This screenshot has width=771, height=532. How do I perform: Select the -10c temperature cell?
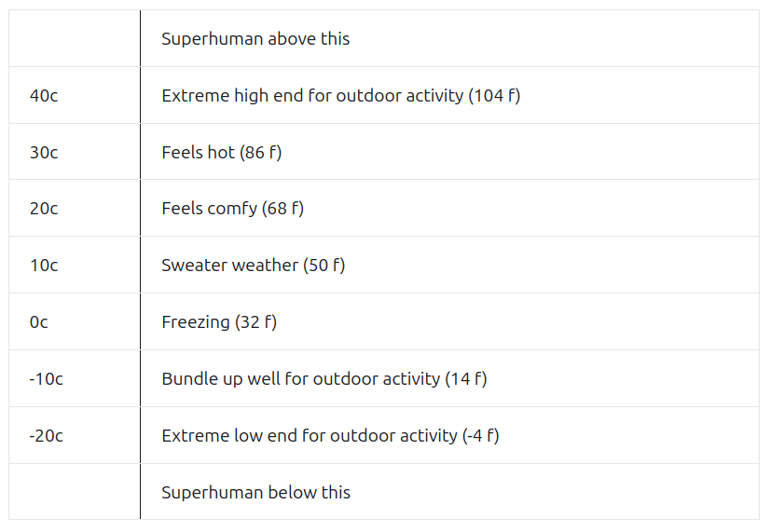click(x=47, y=379)
